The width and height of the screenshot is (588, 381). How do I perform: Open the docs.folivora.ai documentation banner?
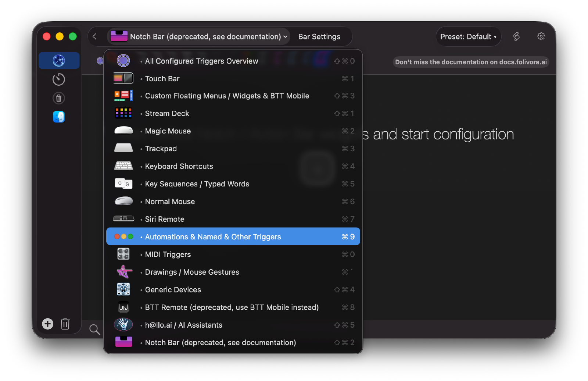[471, 62]
